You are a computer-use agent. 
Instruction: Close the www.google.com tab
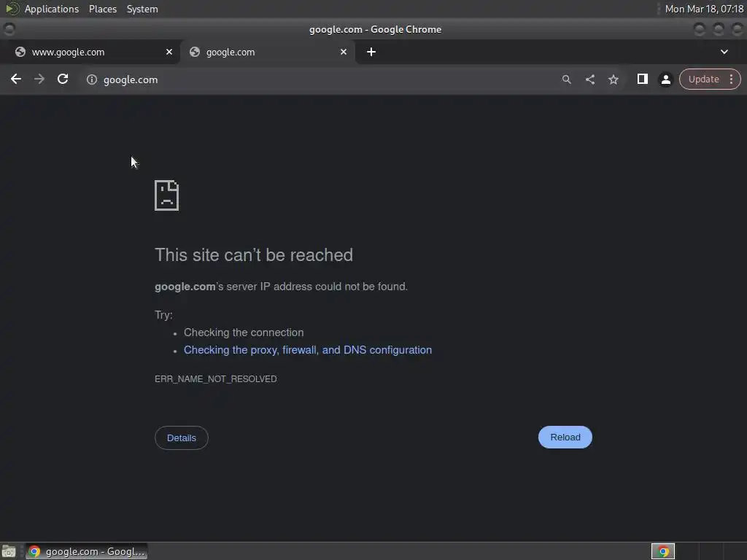[169, 52]
